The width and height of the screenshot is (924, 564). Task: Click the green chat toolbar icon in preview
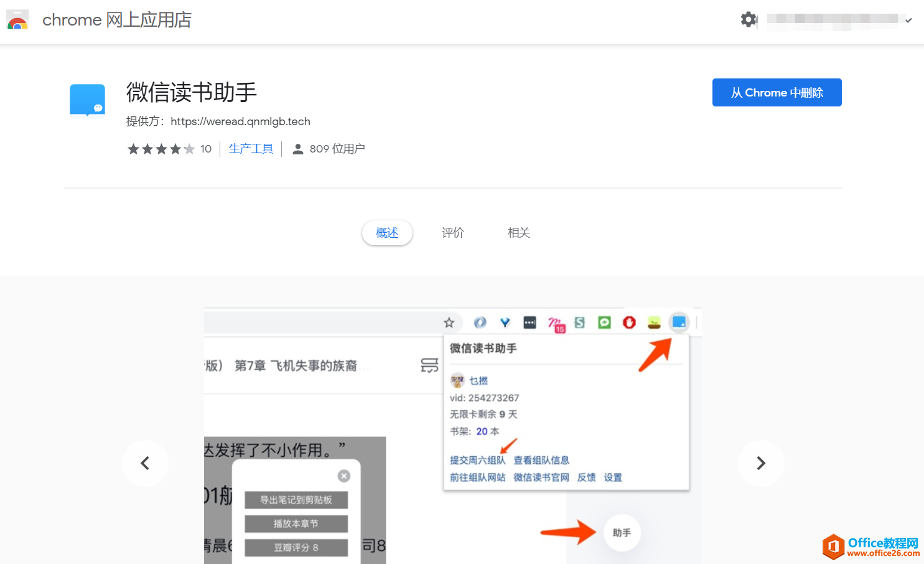point(604,322)
